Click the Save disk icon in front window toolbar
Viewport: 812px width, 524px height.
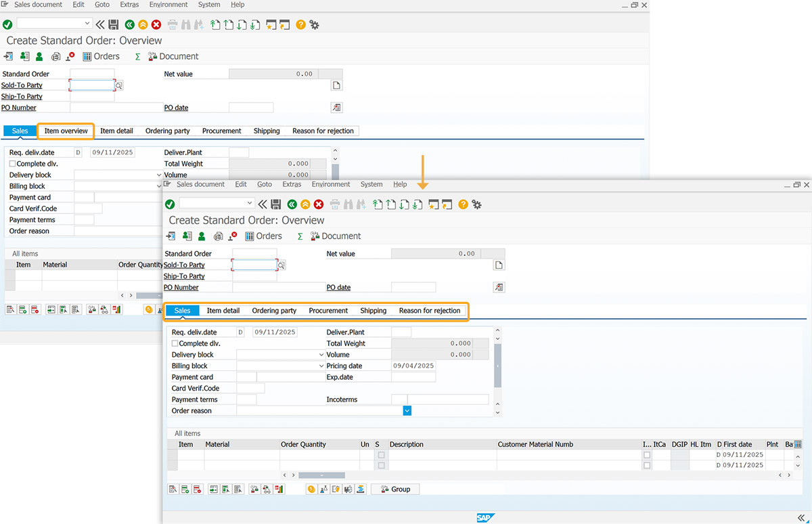[275, 204]
